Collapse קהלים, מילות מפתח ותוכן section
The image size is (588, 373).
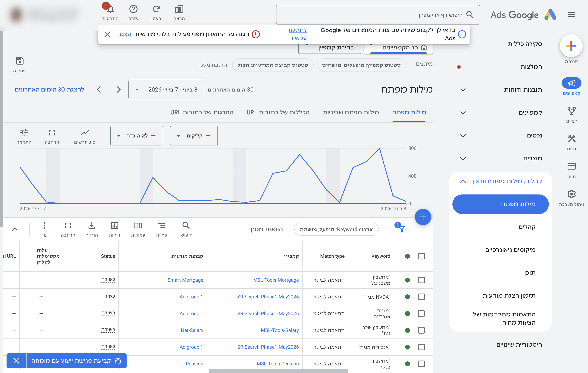click(x=463, y=181)
